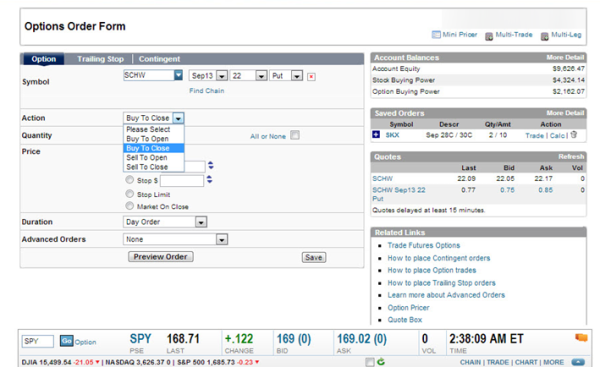
Task: Select the Stop $ radio button
Action: pos(130,179)
